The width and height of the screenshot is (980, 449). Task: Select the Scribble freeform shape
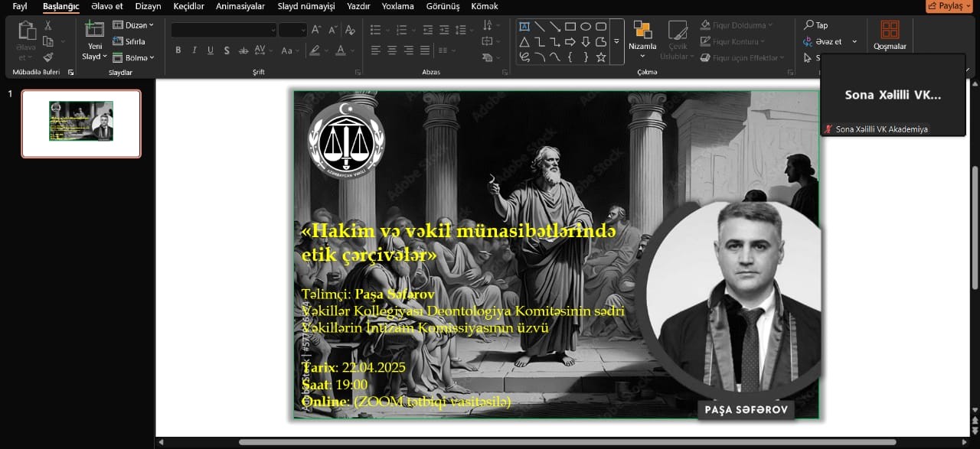coord(524,57)
